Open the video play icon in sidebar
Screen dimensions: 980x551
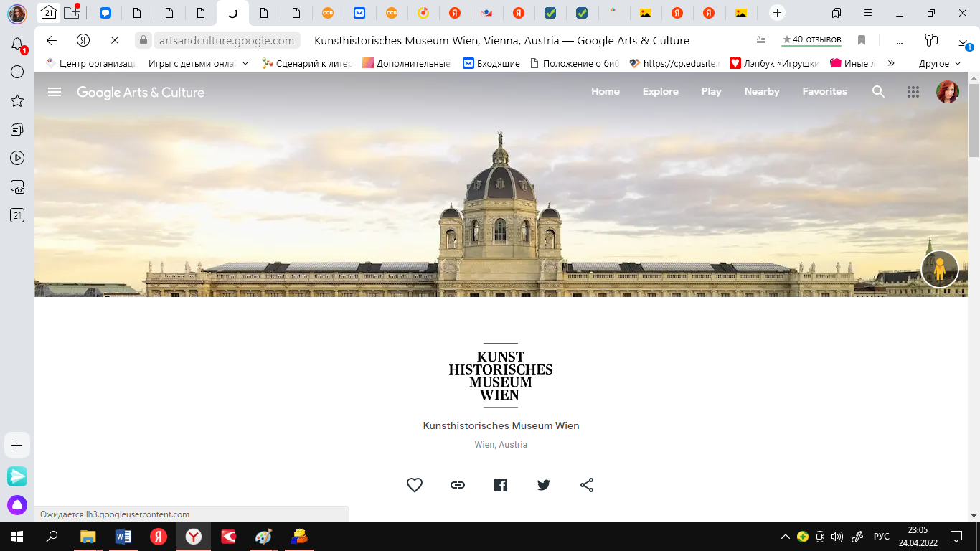pos(17,158)
